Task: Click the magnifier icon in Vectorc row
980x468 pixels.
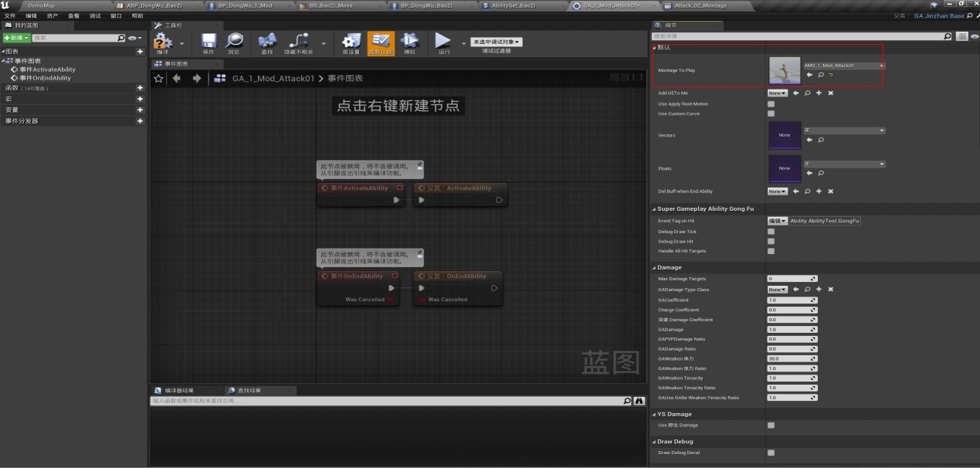Action: (x=820, y=140)
